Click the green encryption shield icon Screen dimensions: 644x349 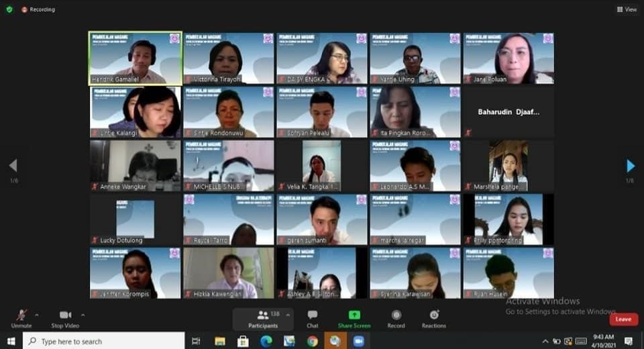pyautogui.click(x=9, y=9)
